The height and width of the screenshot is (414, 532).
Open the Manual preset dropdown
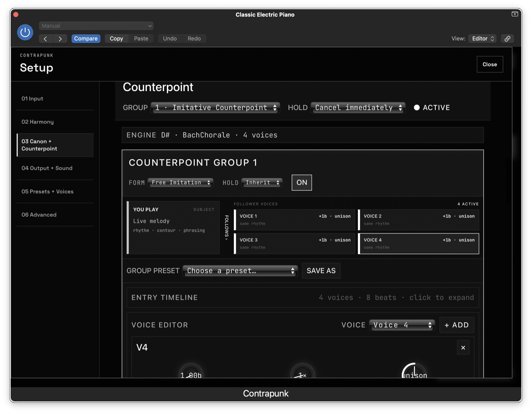click(x=96, y=26)
